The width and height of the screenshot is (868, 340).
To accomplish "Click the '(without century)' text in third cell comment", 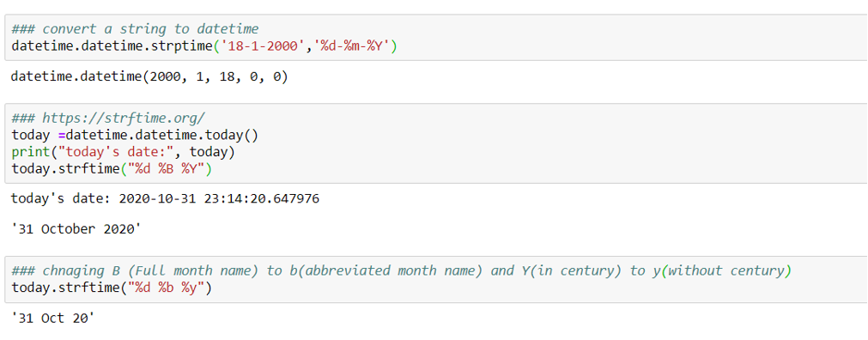I will click(726, 270).
